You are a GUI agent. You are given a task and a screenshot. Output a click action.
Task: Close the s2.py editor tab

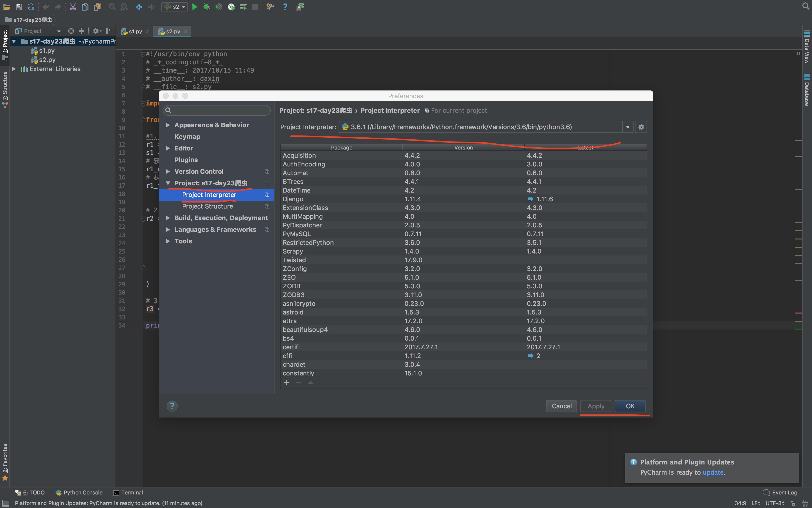(x=185, y=32)
